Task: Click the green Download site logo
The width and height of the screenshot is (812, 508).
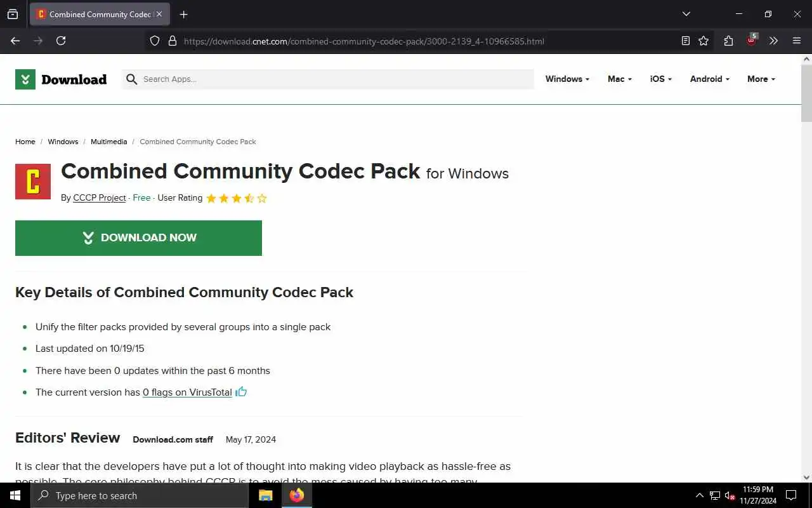Action: pyautogui.click(x=61, y=79)
